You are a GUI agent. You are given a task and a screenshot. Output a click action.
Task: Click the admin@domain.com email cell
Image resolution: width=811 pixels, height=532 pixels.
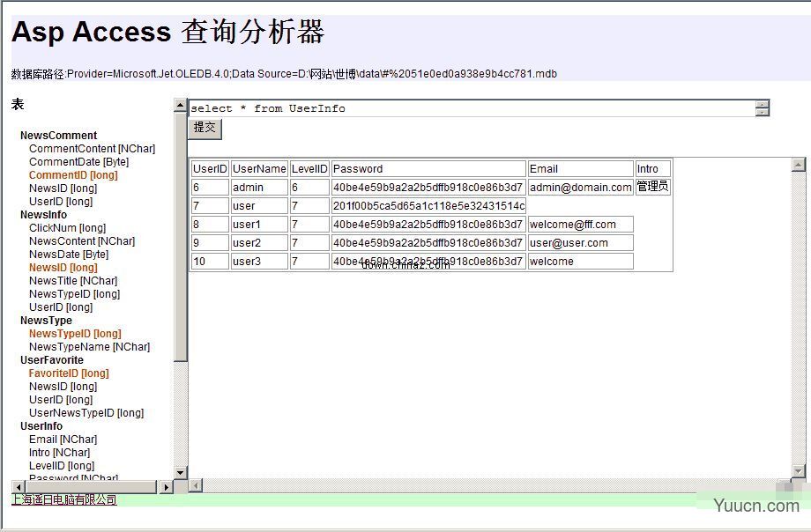point(580,187)
